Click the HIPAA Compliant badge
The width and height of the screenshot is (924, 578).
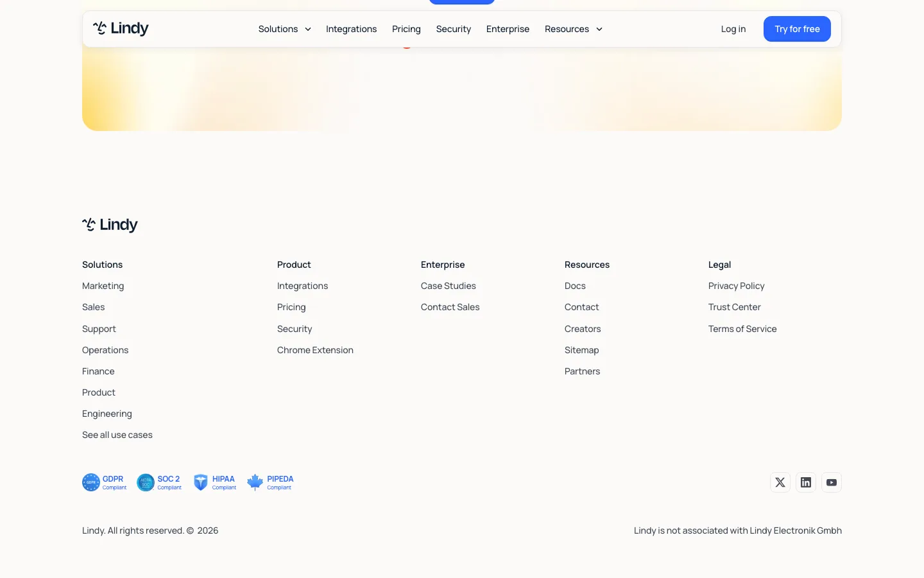215,482
